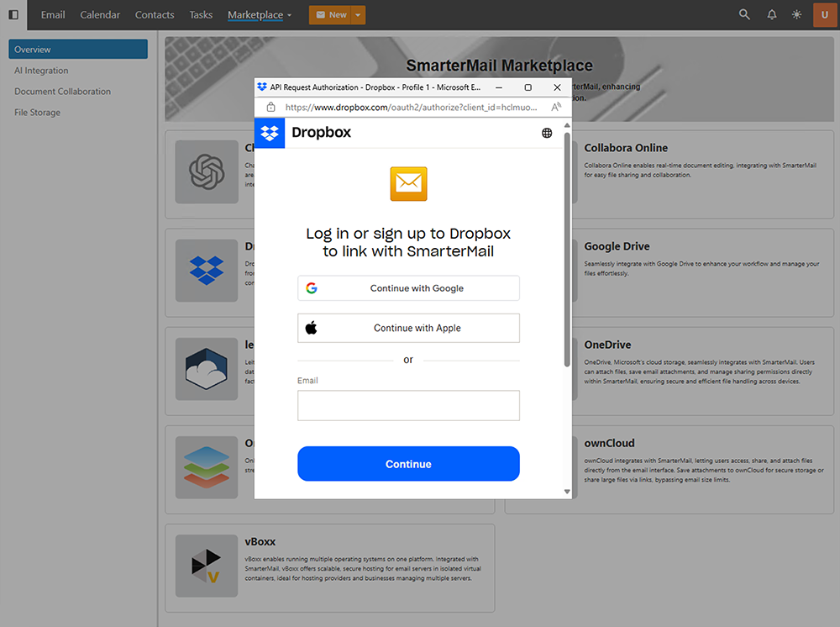Image resolution: width=840 pixels, height=627 pixels.
Task: Focus the Email input field
Action: pyautogui.click(x=408, y=405)
